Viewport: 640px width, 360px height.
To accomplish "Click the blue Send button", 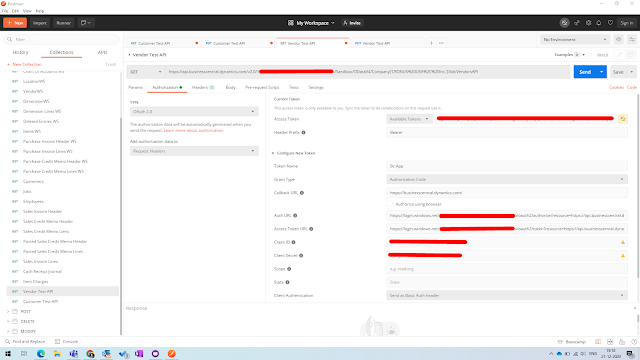I will point(585,72).
